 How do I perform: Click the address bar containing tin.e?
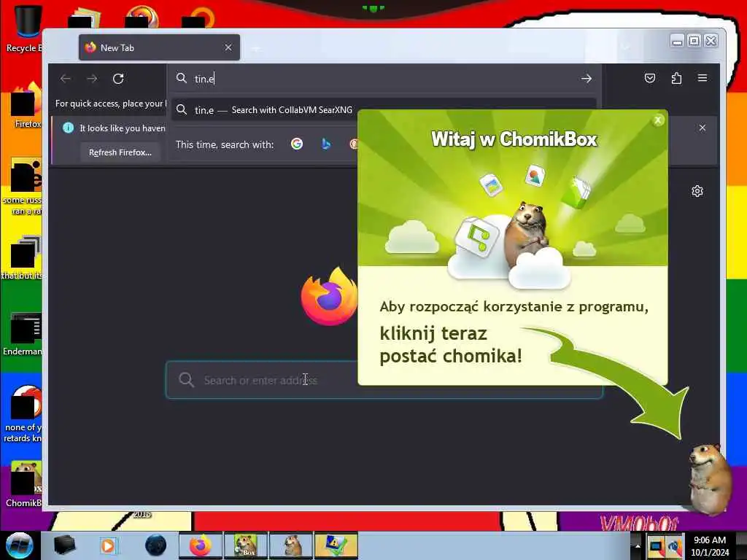[384, 79]
